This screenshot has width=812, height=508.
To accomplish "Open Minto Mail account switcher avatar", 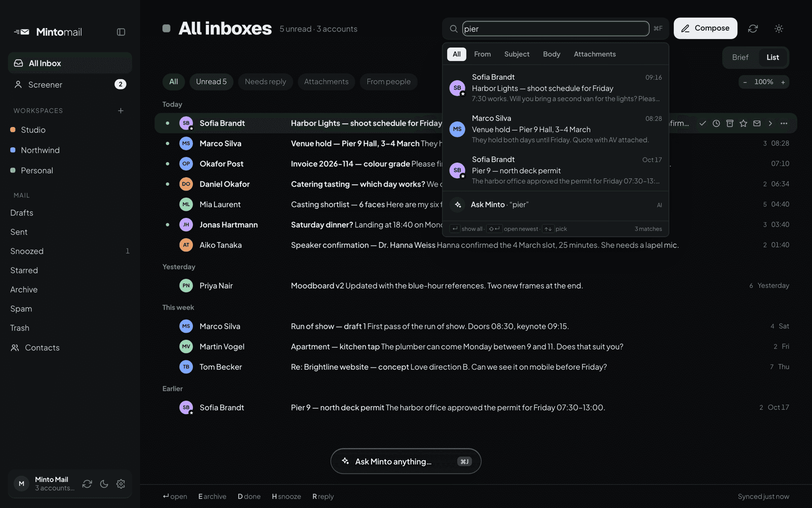I will (21, 484).
